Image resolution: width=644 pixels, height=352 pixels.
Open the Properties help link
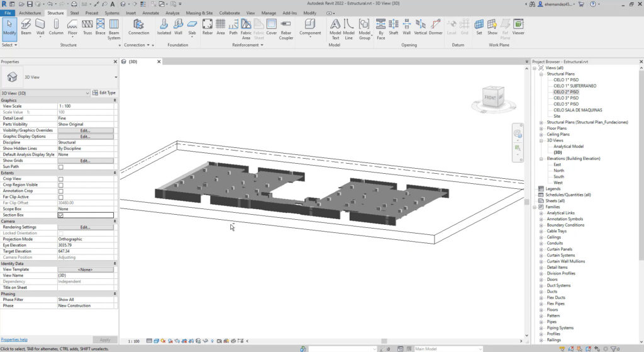point(14,339)
